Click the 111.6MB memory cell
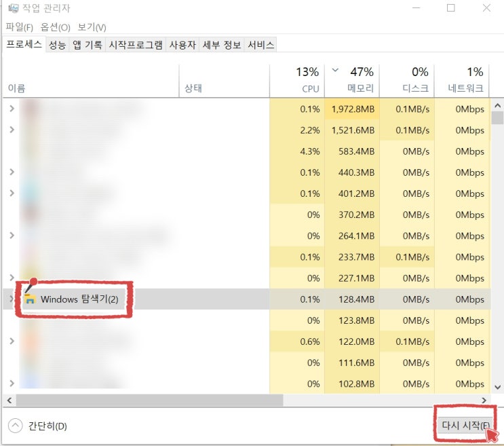The width and height of the screenshot is (504, 446). pos(352,363)
